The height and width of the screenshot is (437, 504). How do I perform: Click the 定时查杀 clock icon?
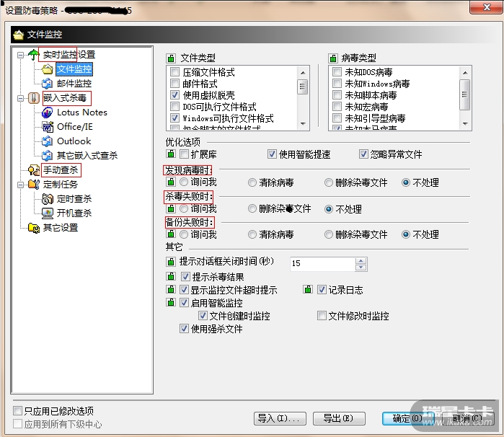(48, 199)
